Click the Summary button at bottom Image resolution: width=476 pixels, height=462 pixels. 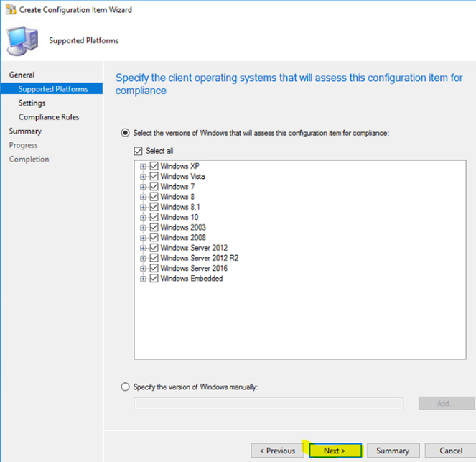point(393,451)
